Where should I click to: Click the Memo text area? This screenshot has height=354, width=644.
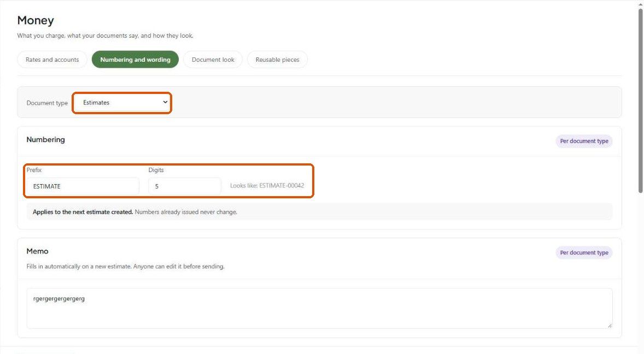click(319, 308)
